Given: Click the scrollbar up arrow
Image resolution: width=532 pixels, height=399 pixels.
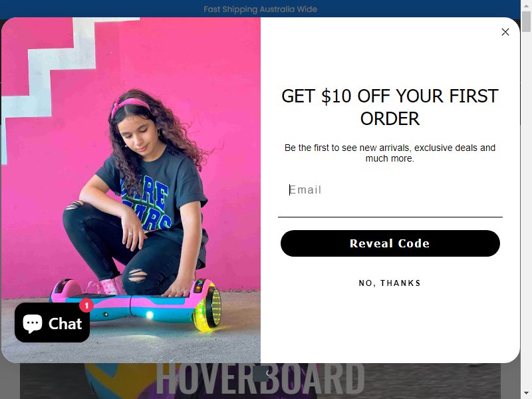Looking at the screenshot, I should click(526, 5).
